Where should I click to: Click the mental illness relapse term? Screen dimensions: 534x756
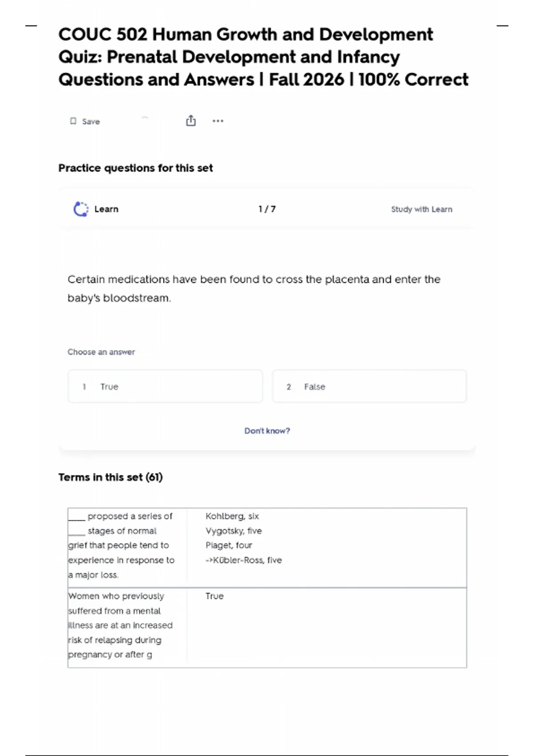[120, 625]
